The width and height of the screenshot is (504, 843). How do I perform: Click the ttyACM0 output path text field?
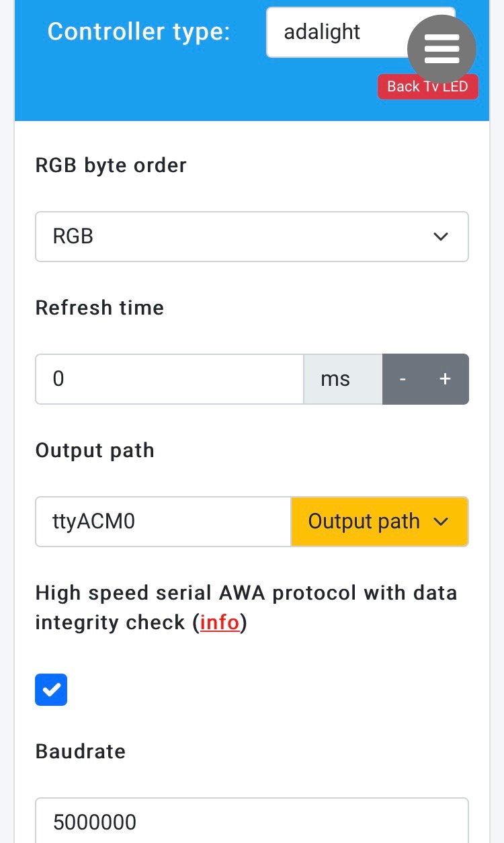[163, 522]
